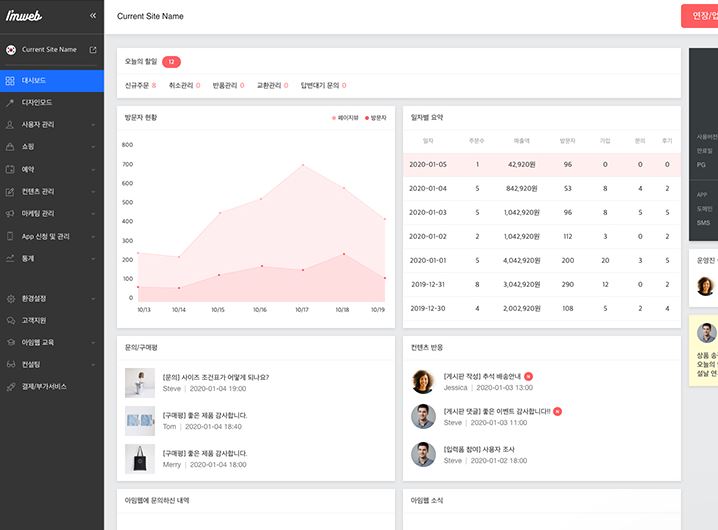Open 고객지원 in the sidebar
This screenshot has height=530, width=718.
point(34,320)
